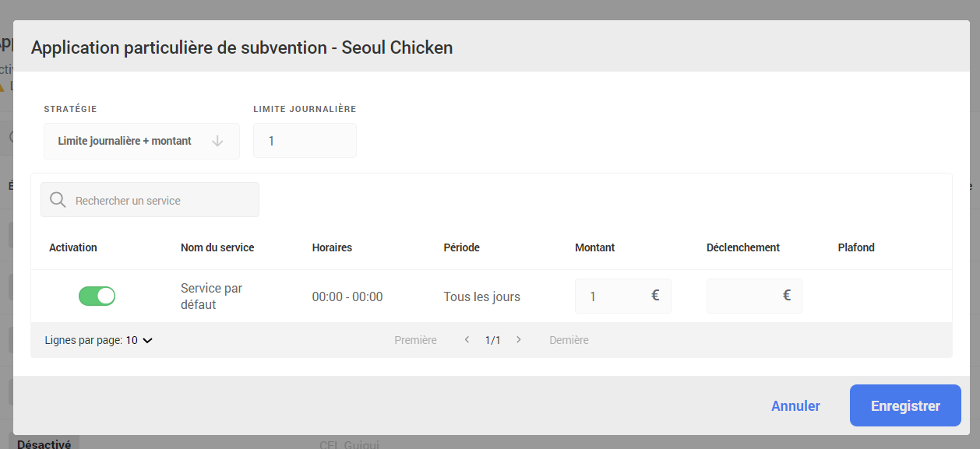Click the Nom du service column header

(x=217, y=247)
